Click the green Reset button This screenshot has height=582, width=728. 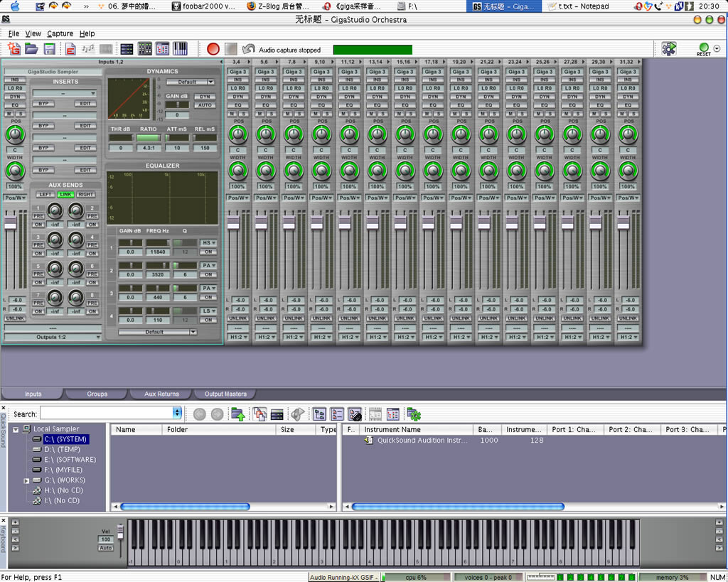(x=704, y=49)
